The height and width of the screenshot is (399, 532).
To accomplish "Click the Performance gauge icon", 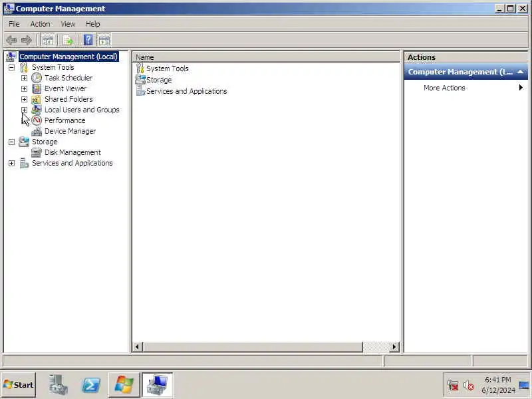I will point(37,120).
